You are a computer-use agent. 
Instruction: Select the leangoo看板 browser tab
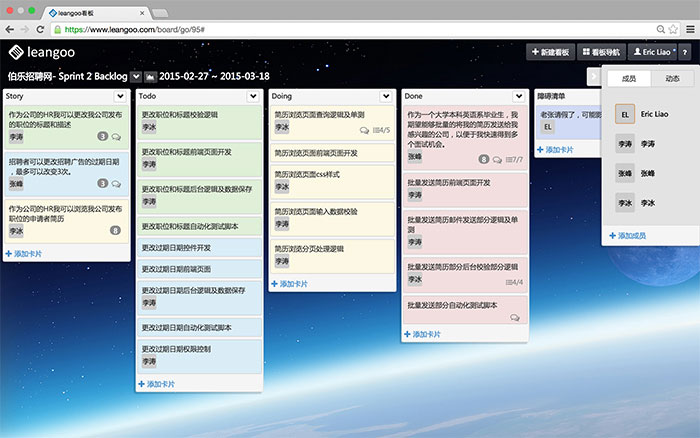(x=95, y=13)
